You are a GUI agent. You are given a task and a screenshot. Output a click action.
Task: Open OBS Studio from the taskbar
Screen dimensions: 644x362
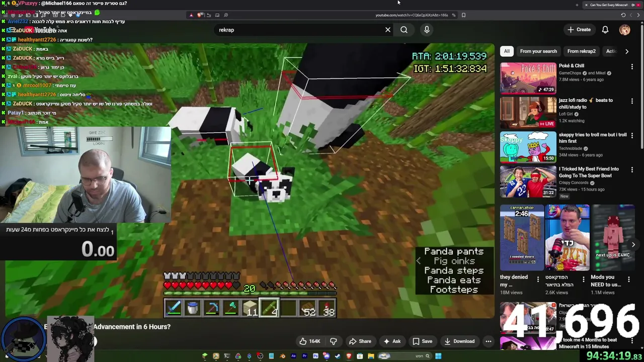(x=260, y=356)
